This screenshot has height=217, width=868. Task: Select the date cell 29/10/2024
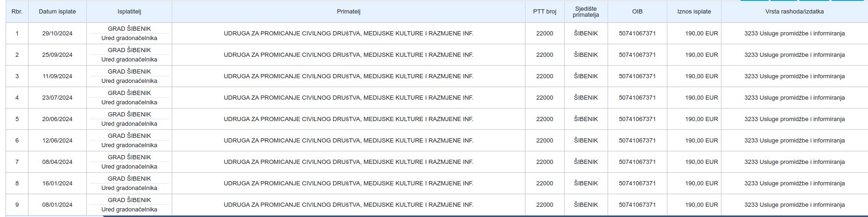(57, 34)
